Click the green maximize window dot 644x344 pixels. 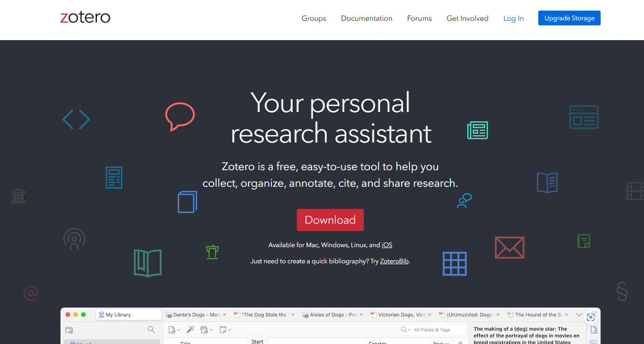coord(84,314)
